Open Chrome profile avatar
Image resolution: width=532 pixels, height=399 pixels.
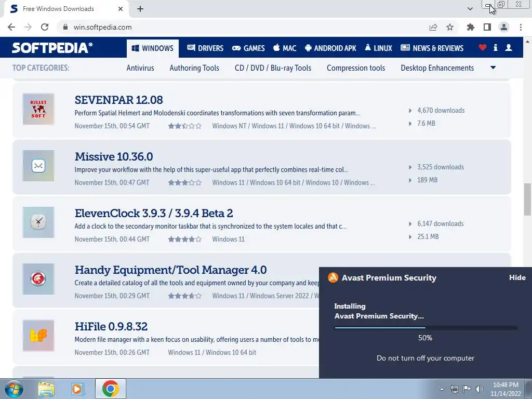[504, 27]
